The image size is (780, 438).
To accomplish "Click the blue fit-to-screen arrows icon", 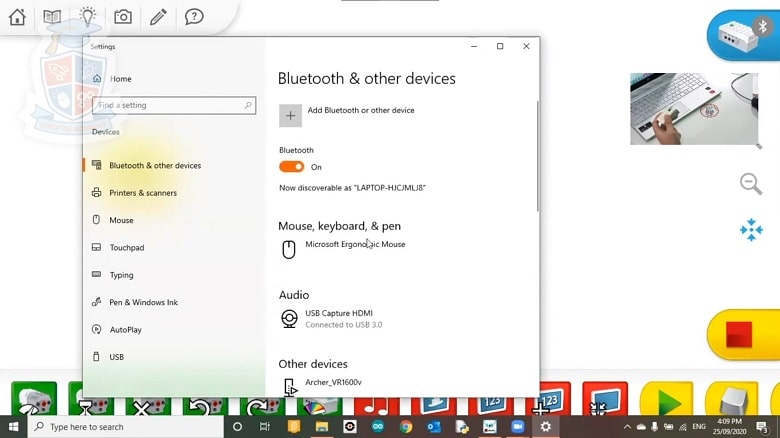I will (x=751, y=230).
